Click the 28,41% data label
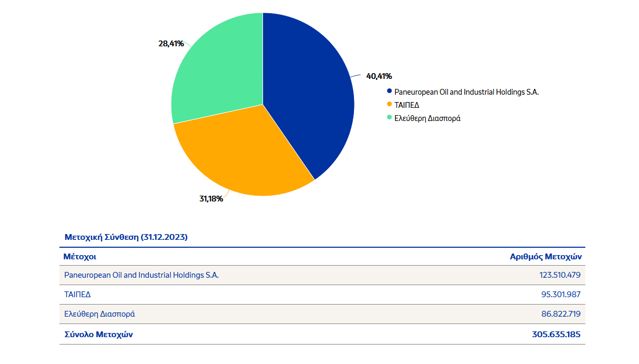The image size is (639, 364). [x=171, y=44]
